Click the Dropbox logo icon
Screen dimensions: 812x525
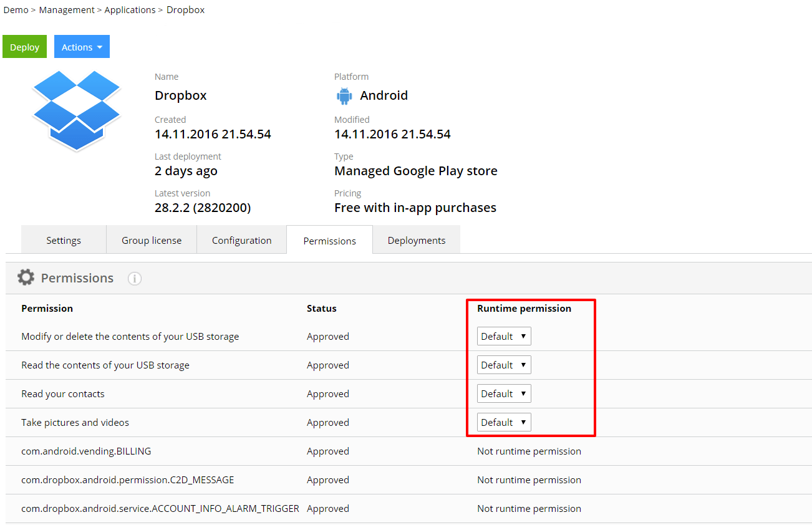(76, 110)
